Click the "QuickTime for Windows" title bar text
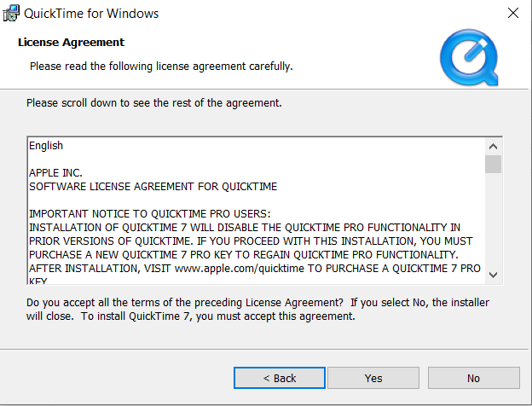Screen dimensions: 532x406 click(91, 14)
